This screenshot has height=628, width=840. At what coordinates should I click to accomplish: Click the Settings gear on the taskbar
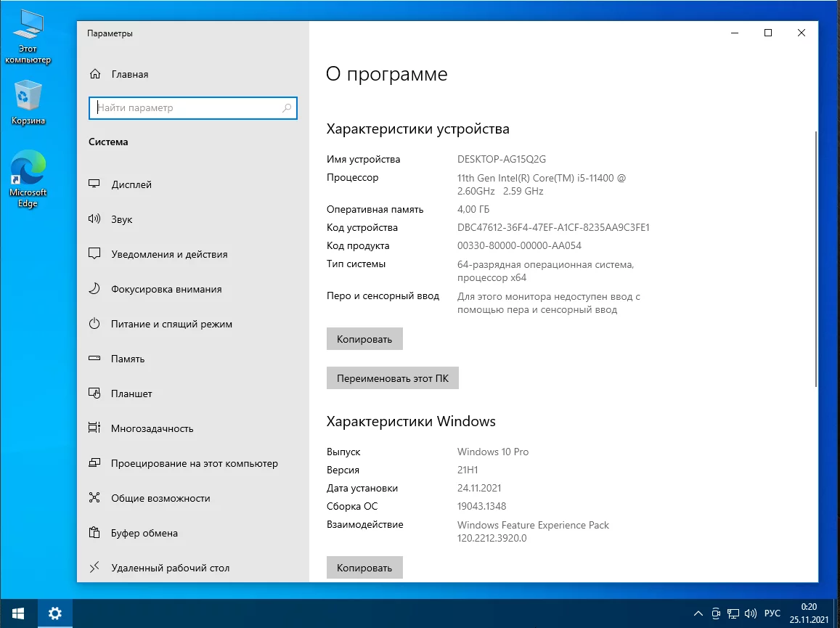(x=55, y=613)
